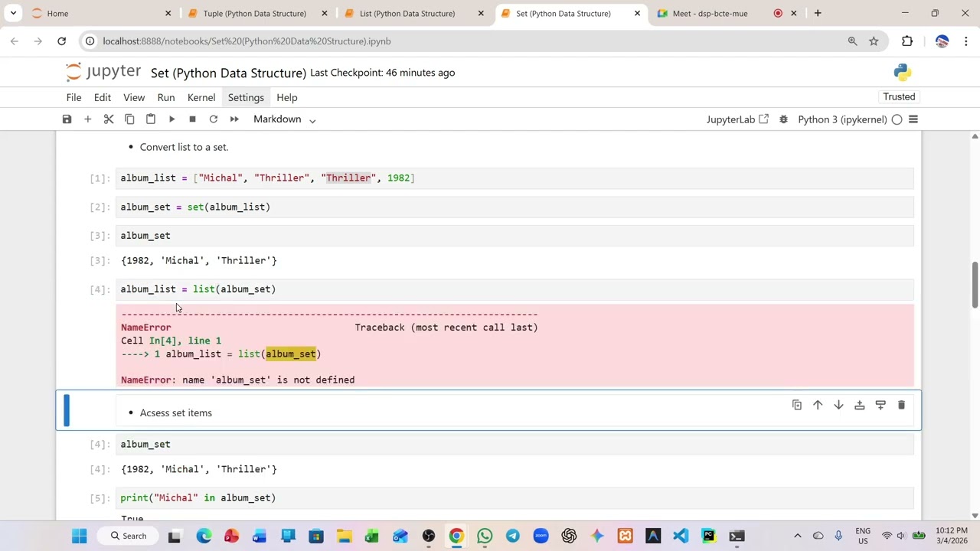Expand the browser tab search dropdown

pyautogui.click(x=13, y=13)
